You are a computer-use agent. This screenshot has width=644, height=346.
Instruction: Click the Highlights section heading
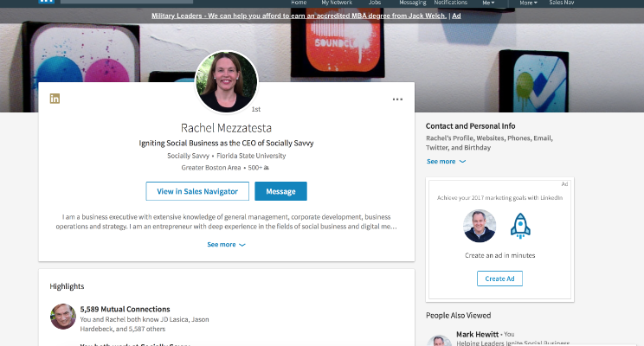(67, 286)
